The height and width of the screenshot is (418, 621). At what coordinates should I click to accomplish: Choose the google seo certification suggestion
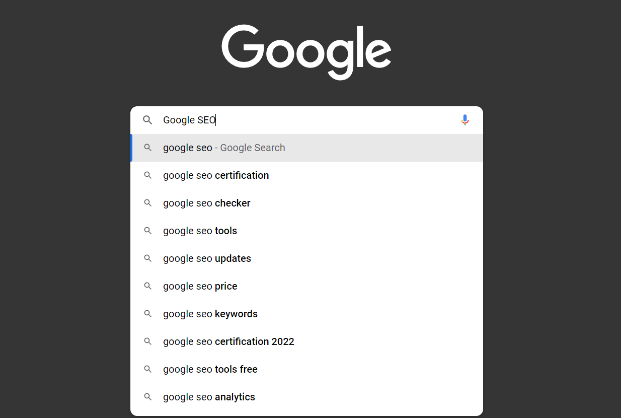point(307,176)
